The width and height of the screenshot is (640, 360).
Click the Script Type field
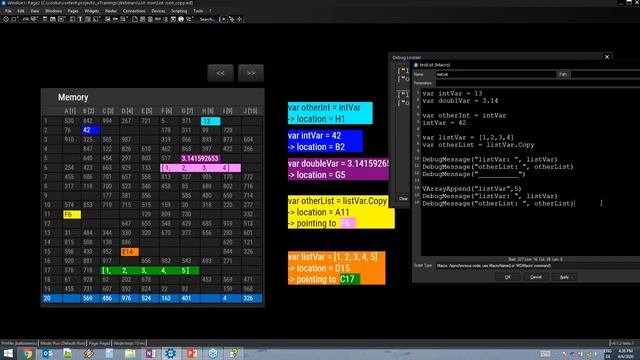[x=538, y=266]
